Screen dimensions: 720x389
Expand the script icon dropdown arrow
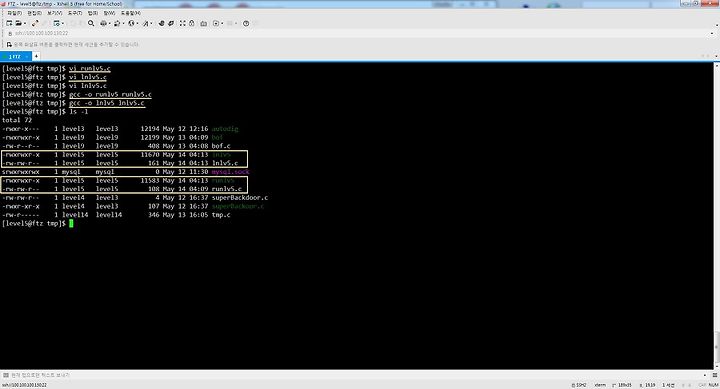222,23
